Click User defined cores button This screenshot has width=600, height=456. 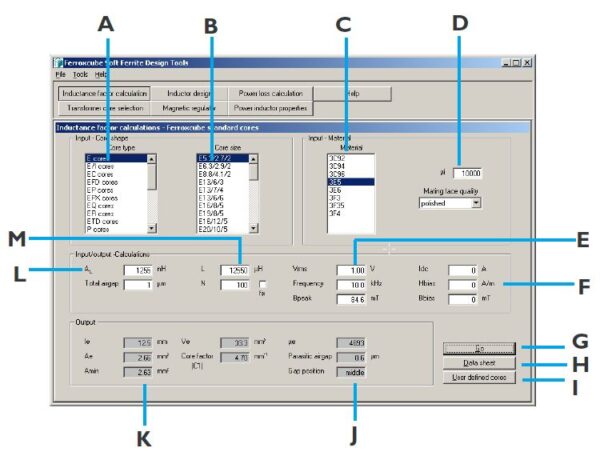(479, 378)
